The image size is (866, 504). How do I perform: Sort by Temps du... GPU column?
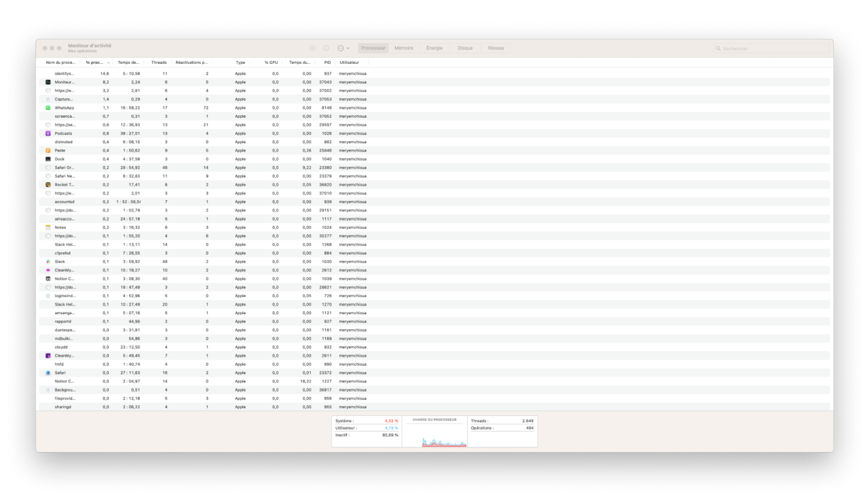(x=300, y=63)
